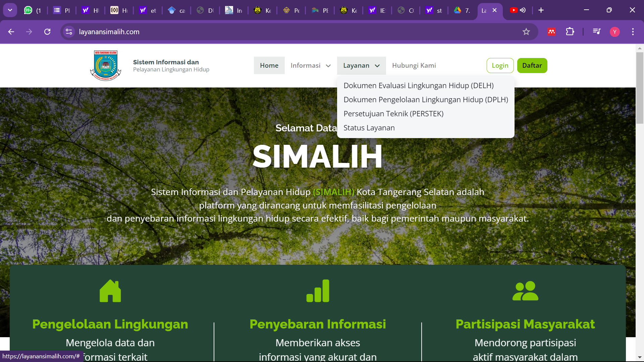Switch to the 'In' tab

[x=234, y=10]
